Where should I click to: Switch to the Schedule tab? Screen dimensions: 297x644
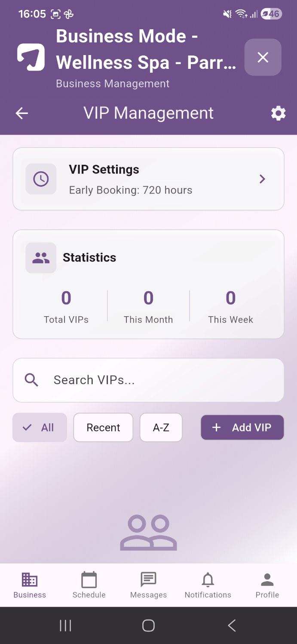(x=89, y=585)
